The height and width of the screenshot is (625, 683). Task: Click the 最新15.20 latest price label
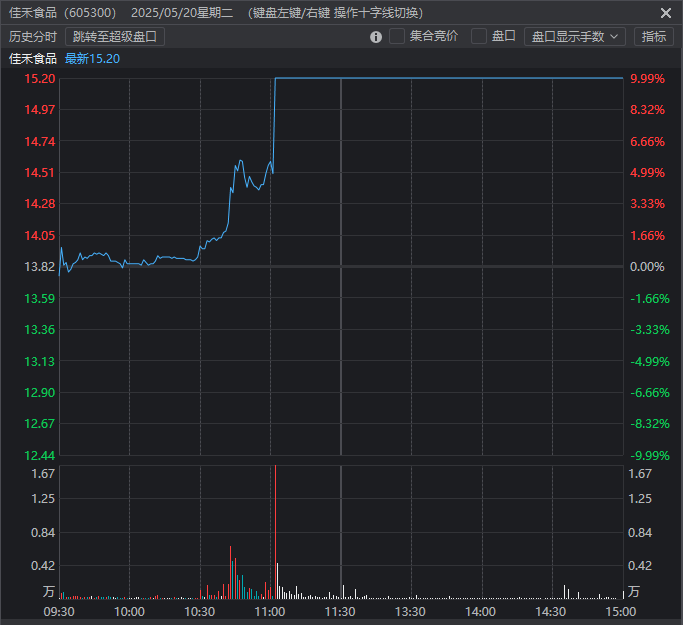[92, 58]
